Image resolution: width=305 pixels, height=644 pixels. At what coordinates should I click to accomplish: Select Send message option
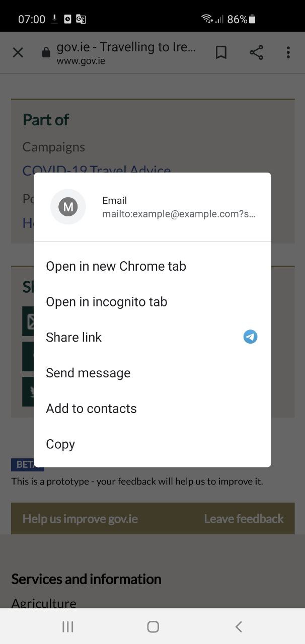[x=152, y=373]
